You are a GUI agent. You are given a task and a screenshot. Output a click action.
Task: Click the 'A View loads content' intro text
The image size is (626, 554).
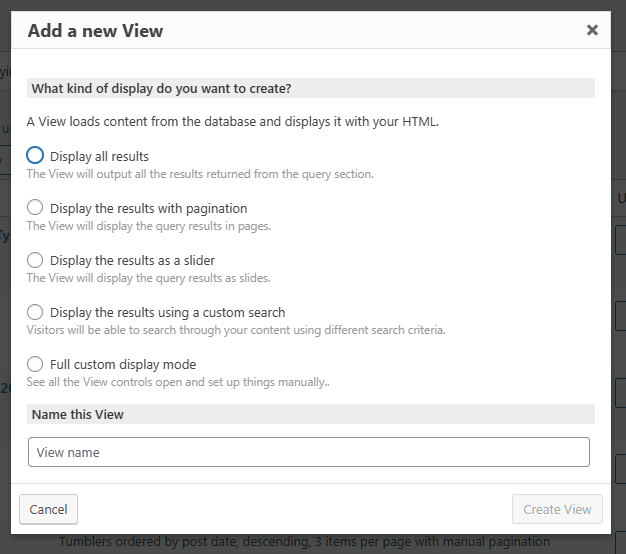[x=232, y=122]
